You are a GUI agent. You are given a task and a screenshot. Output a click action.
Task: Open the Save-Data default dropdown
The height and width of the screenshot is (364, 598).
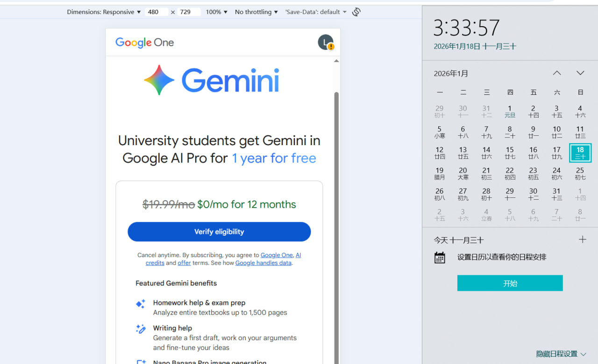pyautogui.click(x=316, y=12)
